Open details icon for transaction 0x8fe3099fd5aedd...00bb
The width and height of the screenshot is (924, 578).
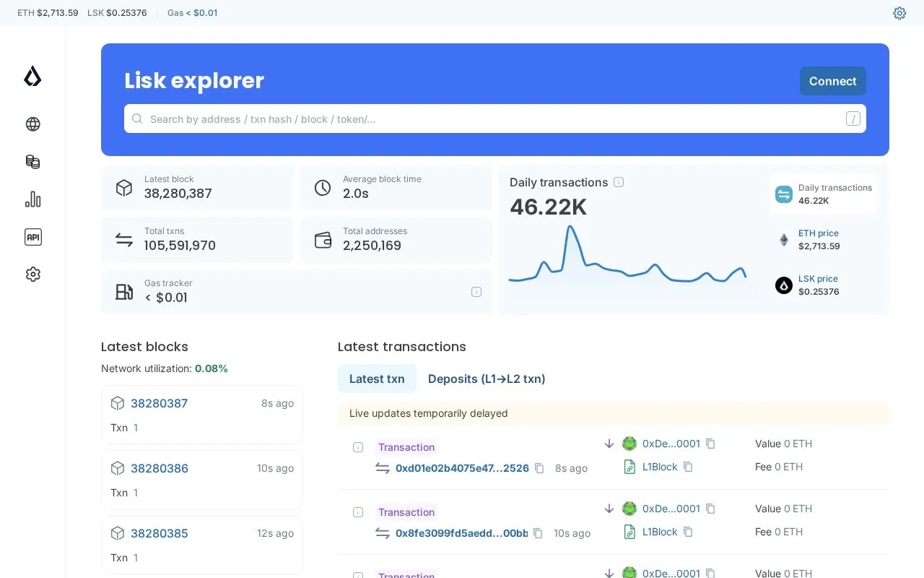tap(358, 512)
